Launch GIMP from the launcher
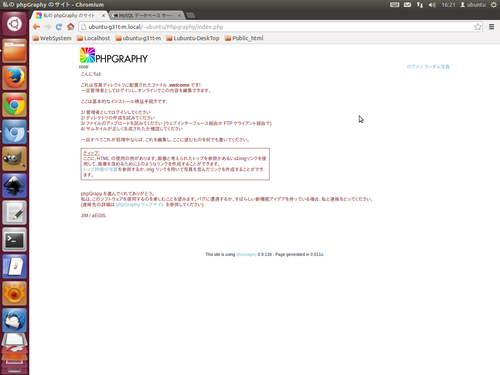The width and height of the screenshot is (500, 375). pos(14,159)
